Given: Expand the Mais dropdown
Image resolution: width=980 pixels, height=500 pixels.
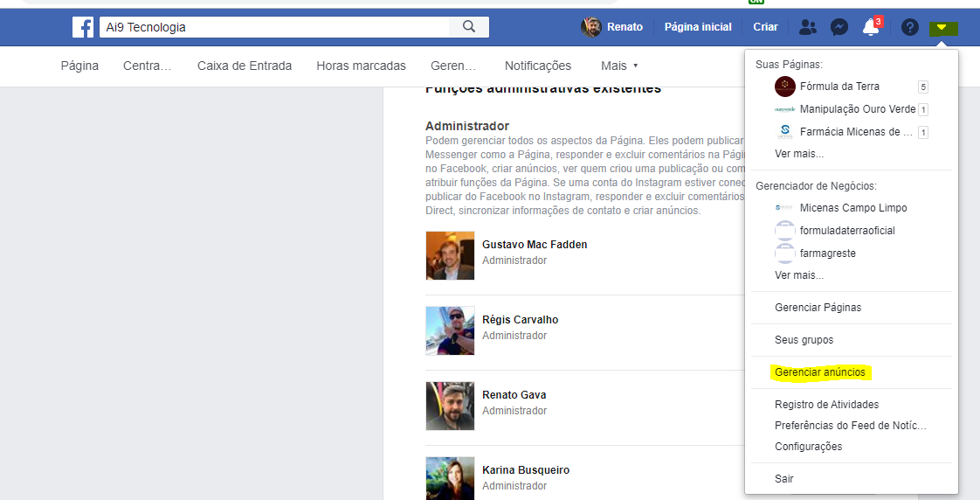Looking at the screenshot, I should tap(619, 66).
